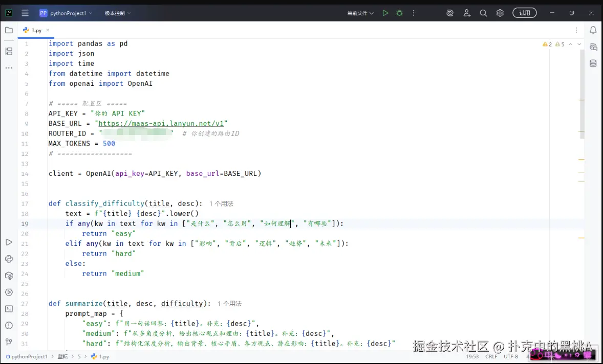Viewport: 603px width, 364px height.
Task: Open the AI spiral icon in title bar
Action: 450,13
